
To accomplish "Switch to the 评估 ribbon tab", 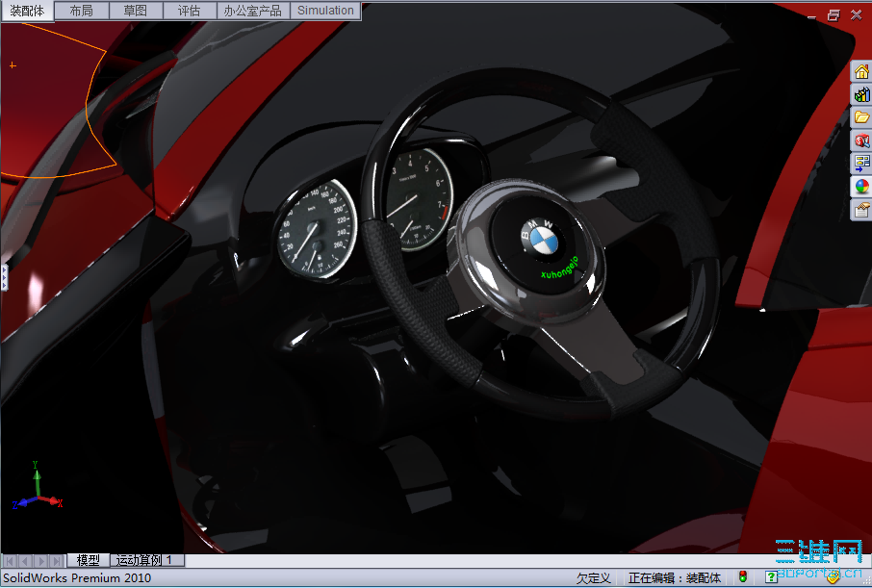I will (189, 11).
